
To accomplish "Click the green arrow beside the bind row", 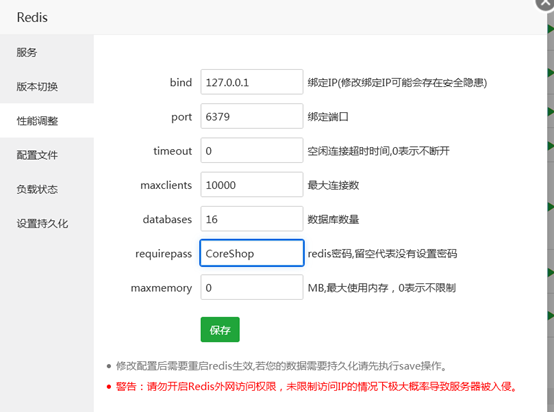I will (551, 73).
